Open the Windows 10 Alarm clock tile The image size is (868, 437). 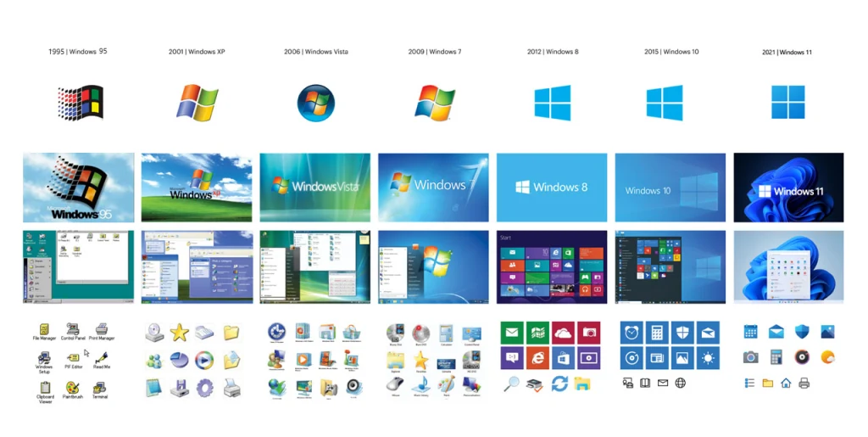coord(632,333)
